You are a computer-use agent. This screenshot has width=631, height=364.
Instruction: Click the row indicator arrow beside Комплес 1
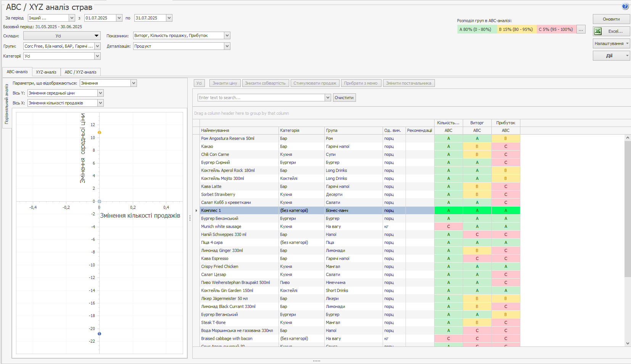(196, 210)
